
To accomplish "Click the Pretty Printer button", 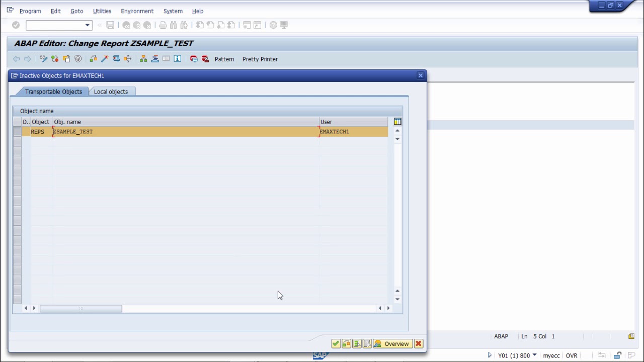I will (x=260, y=59).
